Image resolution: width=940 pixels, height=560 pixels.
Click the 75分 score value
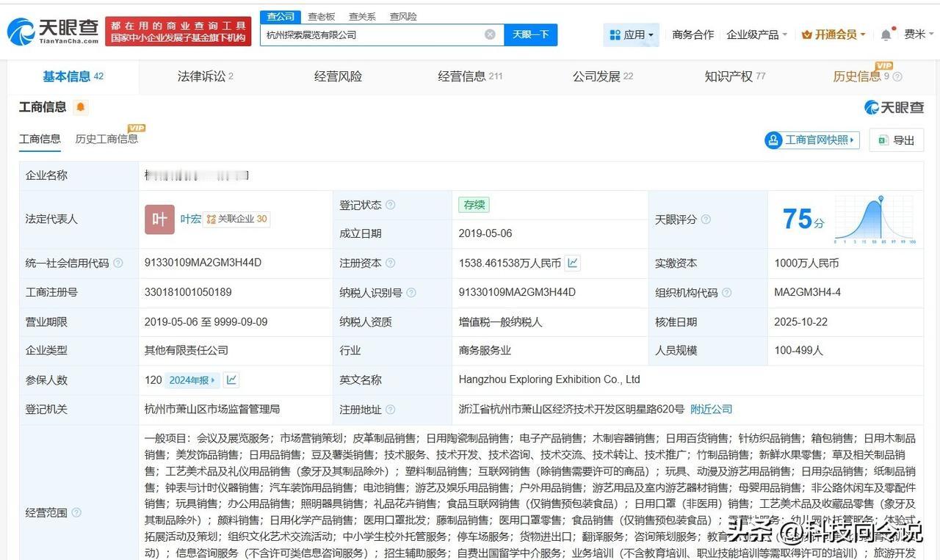[x=803, y=219]
